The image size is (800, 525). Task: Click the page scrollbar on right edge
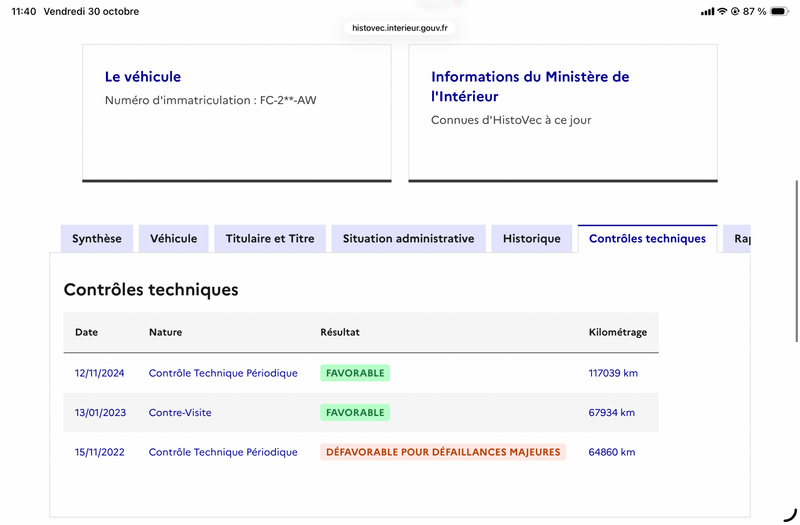[x=796, y=261]
